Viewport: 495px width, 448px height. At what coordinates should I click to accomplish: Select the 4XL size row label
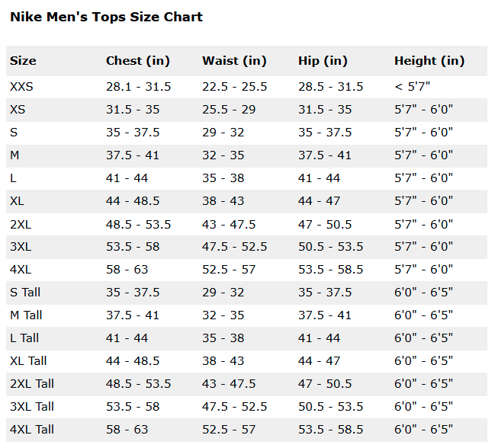[x=21, y=270]
